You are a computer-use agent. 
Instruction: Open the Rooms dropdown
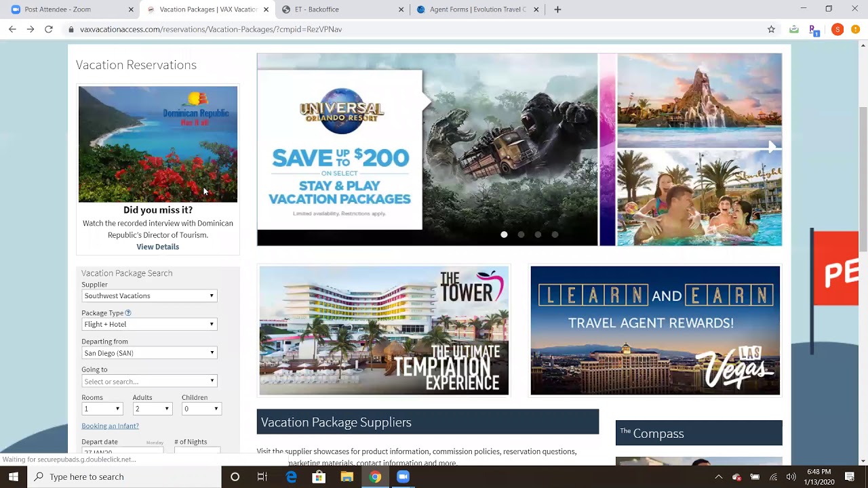tap(102, 409)
